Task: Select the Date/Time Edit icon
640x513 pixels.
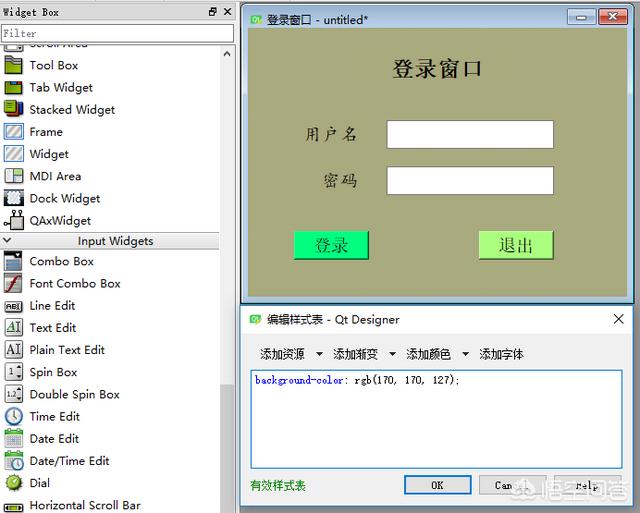Action: tap(13, 460)
